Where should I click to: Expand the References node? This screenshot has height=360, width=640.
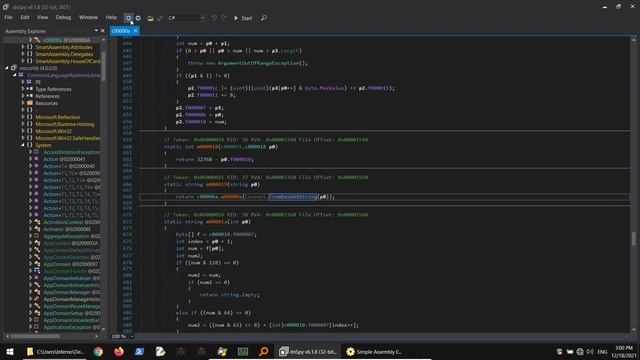pyautogui.click(x=23, y=96)
